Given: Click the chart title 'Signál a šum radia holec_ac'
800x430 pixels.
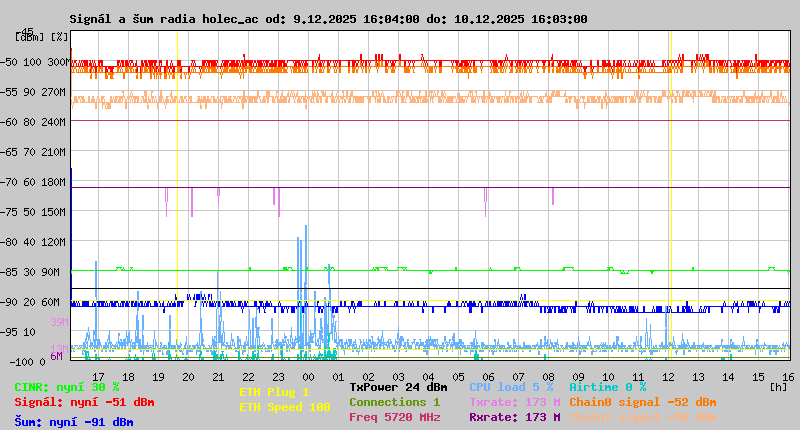Looking at the screenshot, I should coord(165,19).
